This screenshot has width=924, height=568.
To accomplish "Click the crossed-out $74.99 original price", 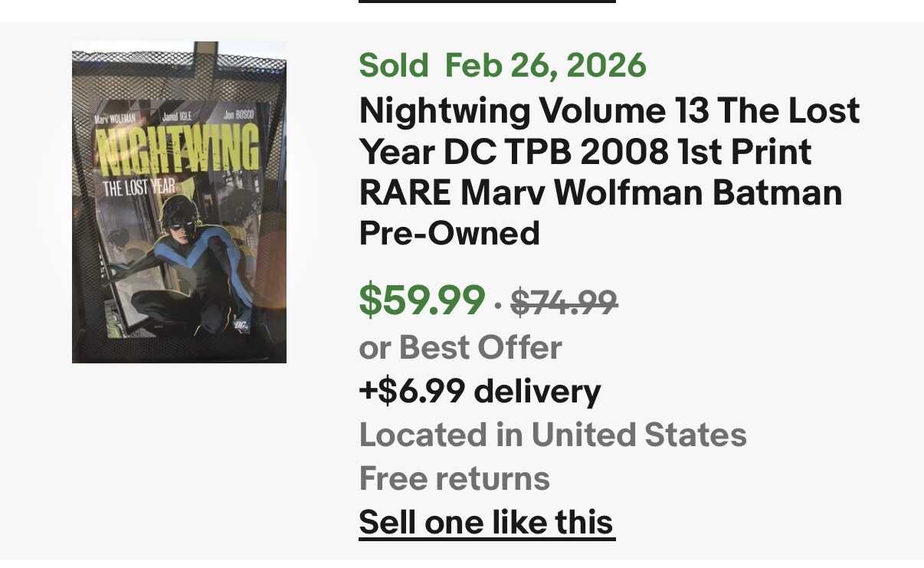I will click(564, 301).
